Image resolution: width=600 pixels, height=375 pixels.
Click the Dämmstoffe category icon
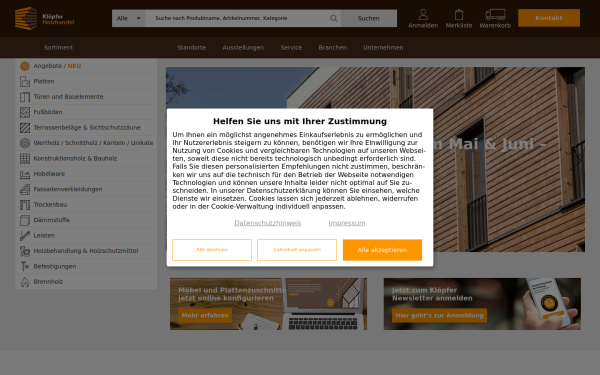tap(25, 220)
